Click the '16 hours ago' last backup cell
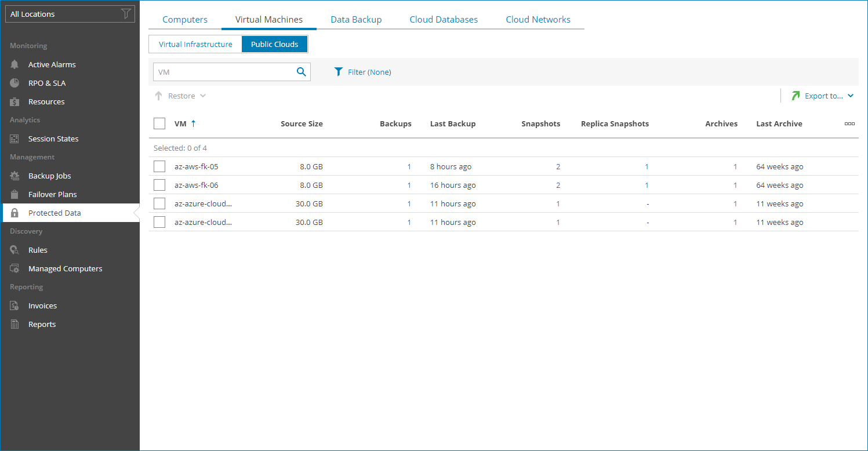 tap(453, 185)
